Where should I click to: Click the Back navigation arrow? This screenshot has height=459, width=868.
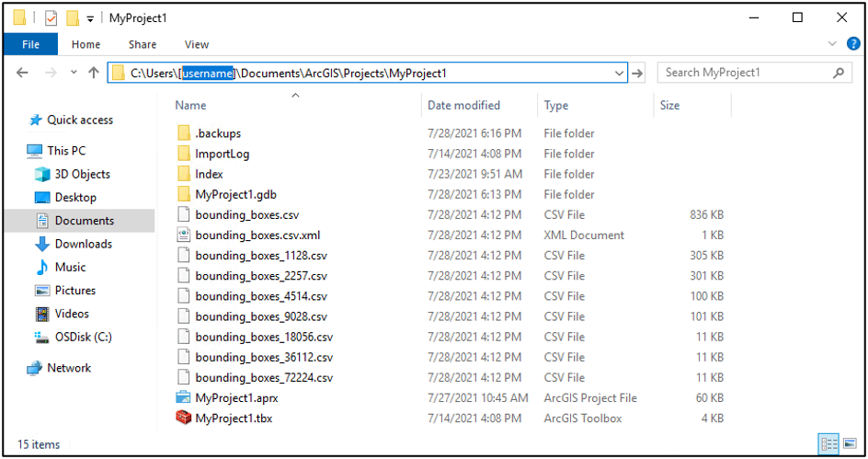click(23, 73)
